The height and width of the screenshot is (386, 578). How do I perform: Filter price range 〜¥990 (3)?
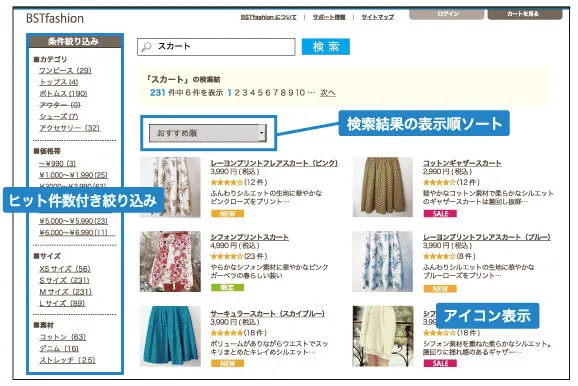[58, 163]
